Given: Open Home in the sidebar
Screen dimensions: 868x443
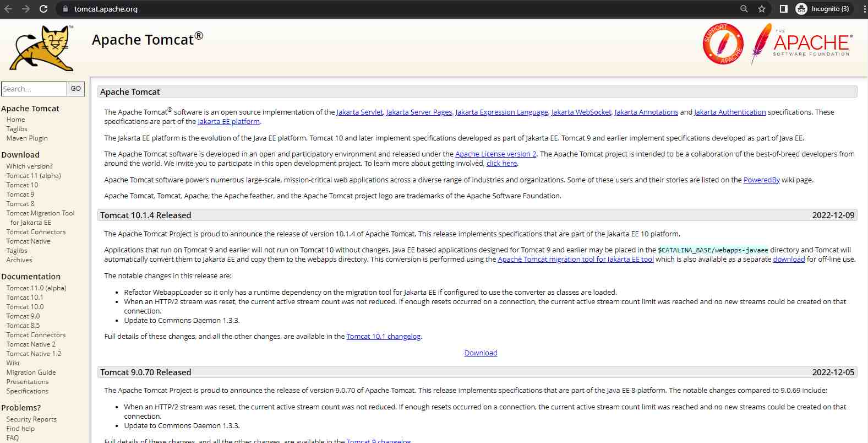Looking at the screenshot, I should 15,120.
